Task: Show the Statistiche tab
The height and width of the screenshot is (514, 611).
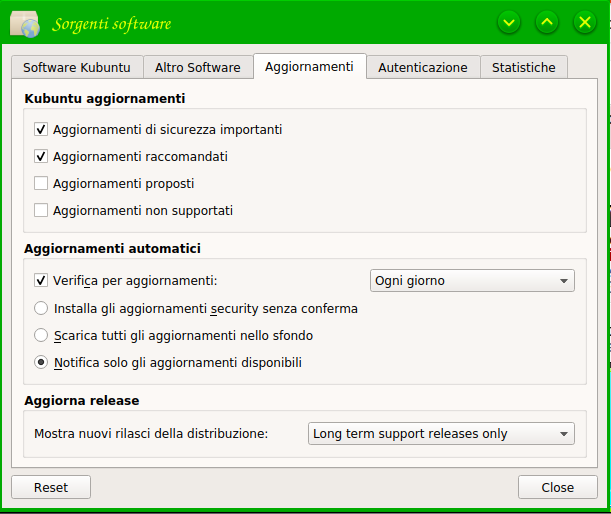Action: (x=524, y=67)
